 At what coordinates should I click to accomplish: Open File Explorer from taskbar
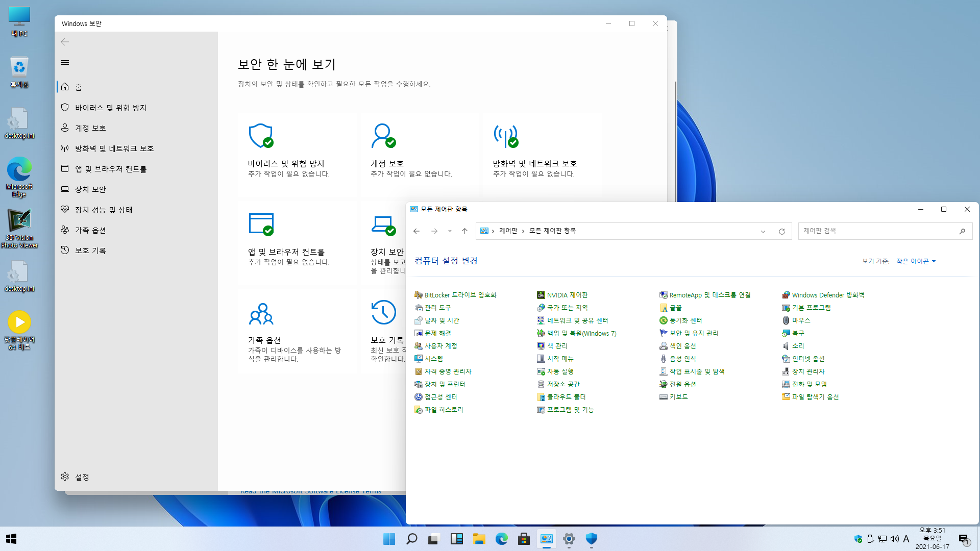tap(479, 539)
